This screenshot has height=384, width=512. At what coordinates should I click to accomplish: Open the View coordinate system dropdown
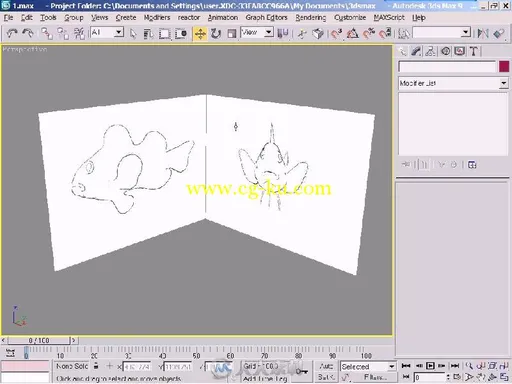pos(257,32)
